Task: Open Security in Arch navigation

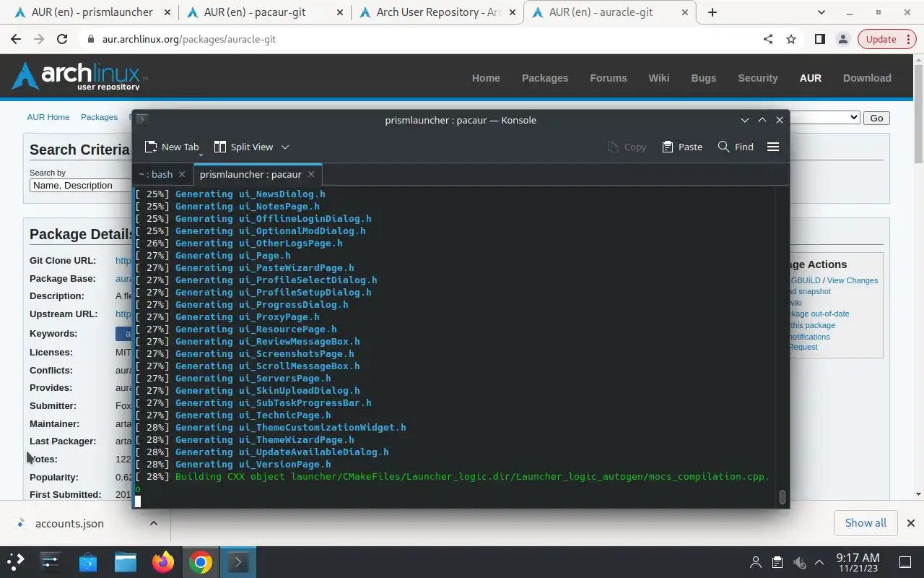Action: coord(758,78)
